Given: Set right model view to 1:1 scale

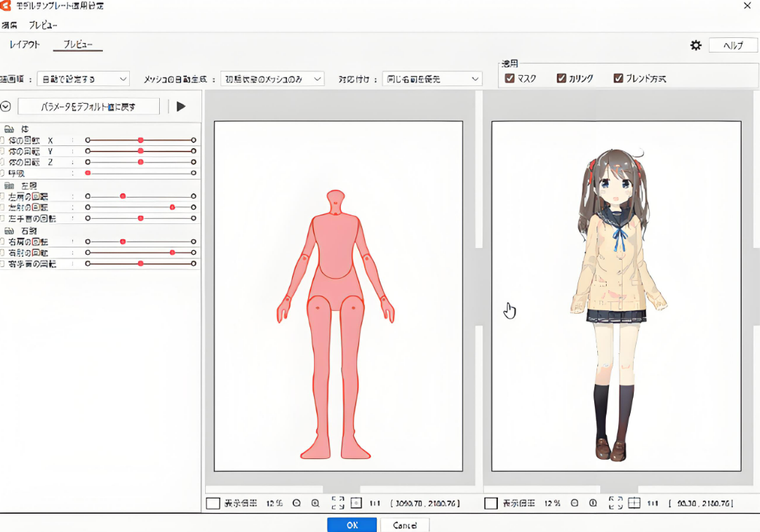Looking at the screenshot, I should click(x=653, y=504).
